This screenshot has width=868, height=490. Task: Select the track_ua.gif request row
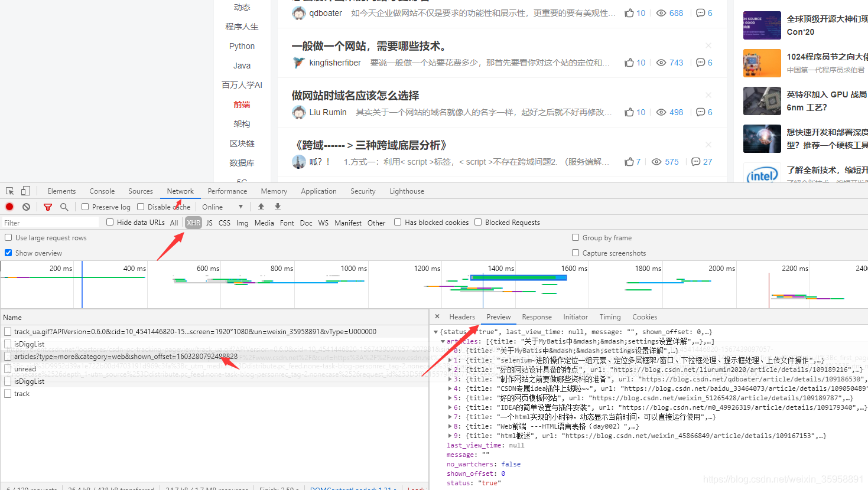[x=214, y=332]
